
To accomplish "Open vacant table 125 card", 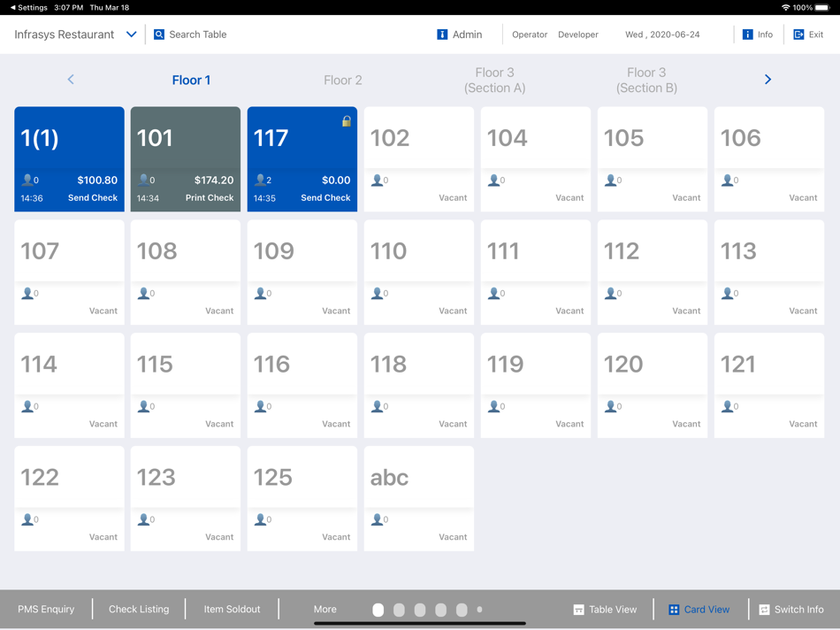I will tap(302, 499).
